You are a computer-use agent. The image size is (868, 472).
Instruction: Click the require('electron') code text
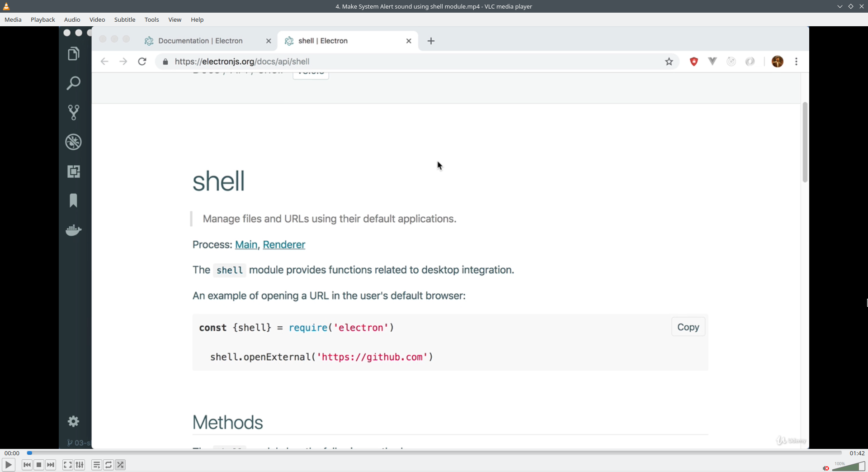341,328
